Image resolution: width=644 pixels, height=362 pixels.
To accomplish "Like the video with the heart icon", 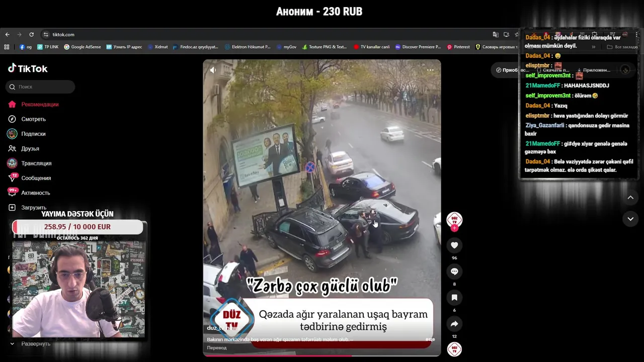I will [x=454, y=245].
